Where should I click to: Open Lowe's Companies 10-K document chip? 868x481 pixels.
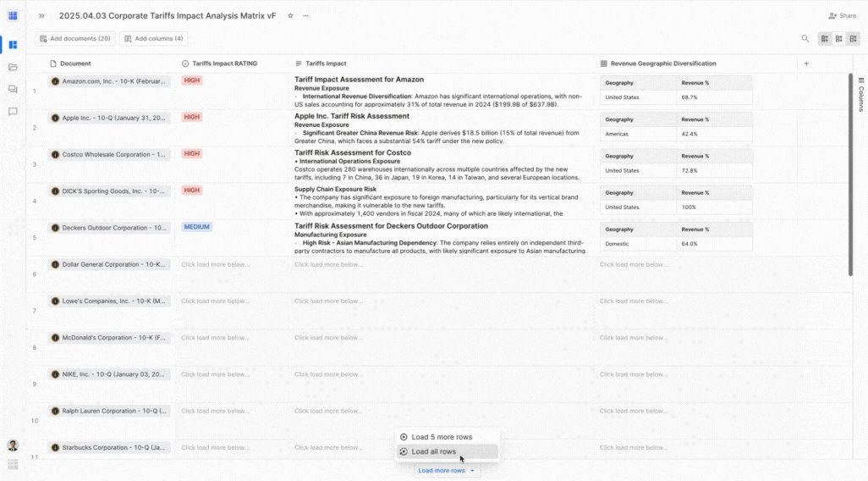(x=109, y=301)
